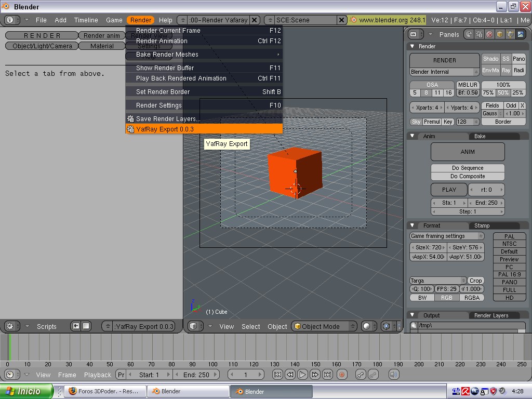Open the draw type sphere selector

pos(369,326)
